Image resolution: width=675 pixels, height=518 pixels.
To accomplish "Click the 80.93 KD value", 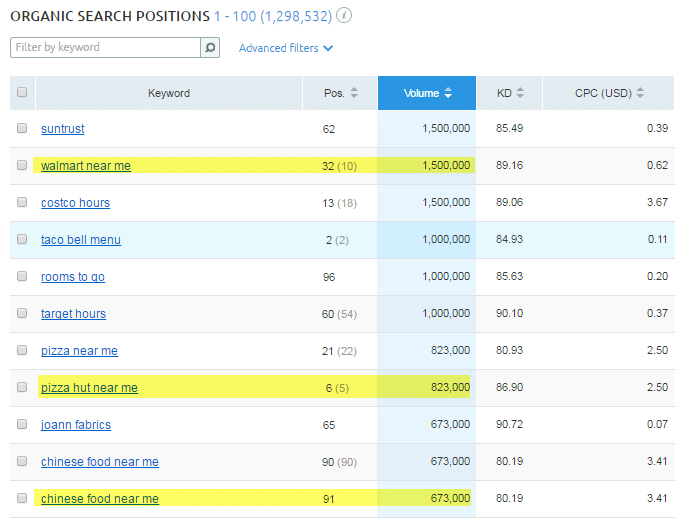I will 509,351.
